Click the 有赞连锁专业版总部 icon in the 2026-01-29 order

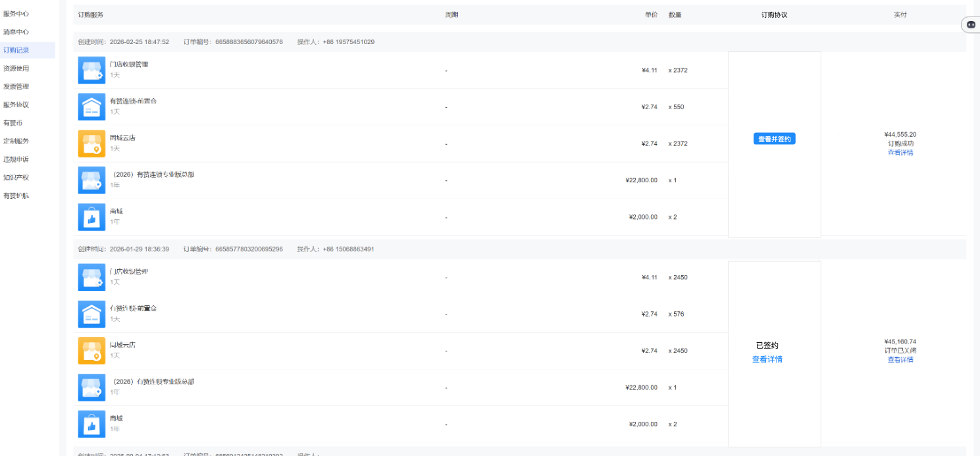pos(91,388)
